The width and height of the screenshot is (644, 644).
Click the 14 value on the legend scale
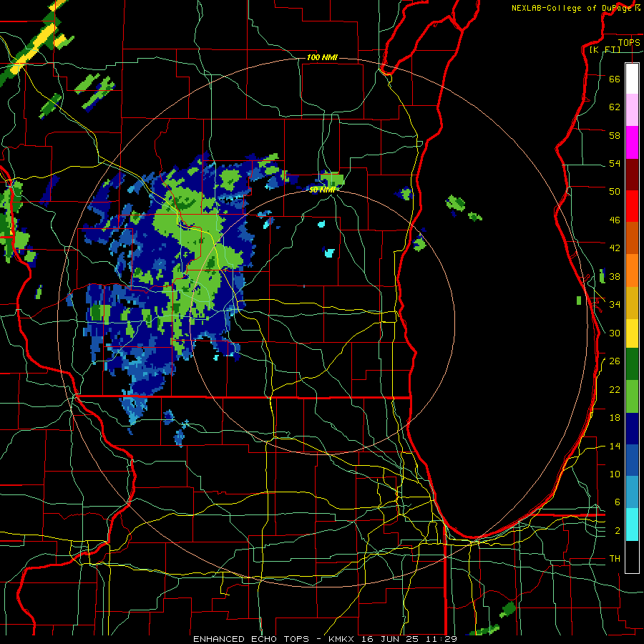click(x=615, y=446)
